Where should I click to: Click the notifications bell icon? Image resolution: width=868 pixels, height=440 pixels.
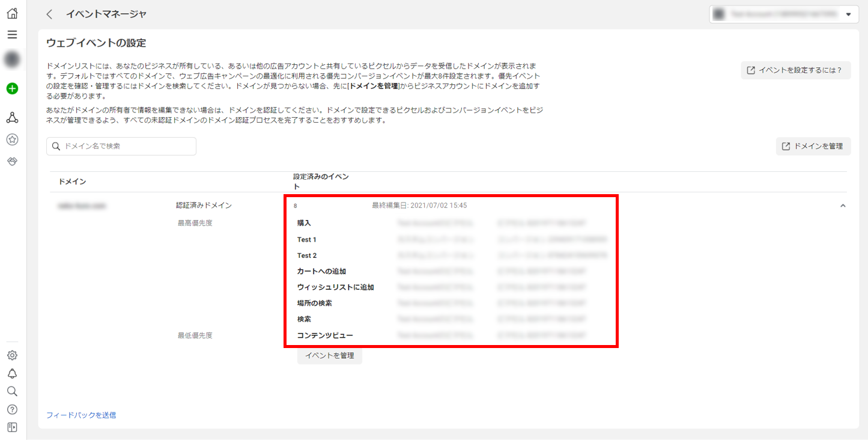[12, 373]
